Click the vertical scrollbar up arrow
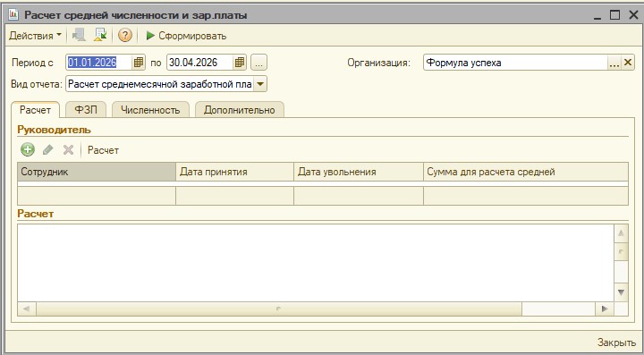The image size is (644, 355). (621, 233)
